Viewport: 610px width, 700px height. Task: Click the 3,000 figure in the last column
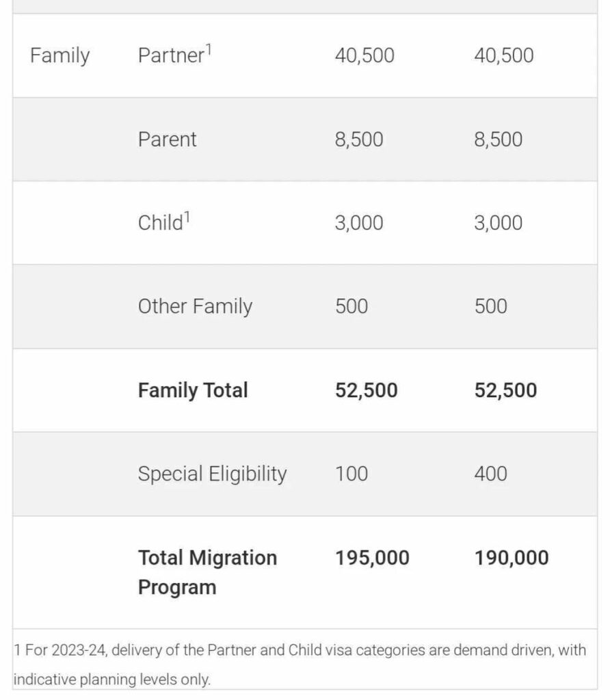[498, 223]
